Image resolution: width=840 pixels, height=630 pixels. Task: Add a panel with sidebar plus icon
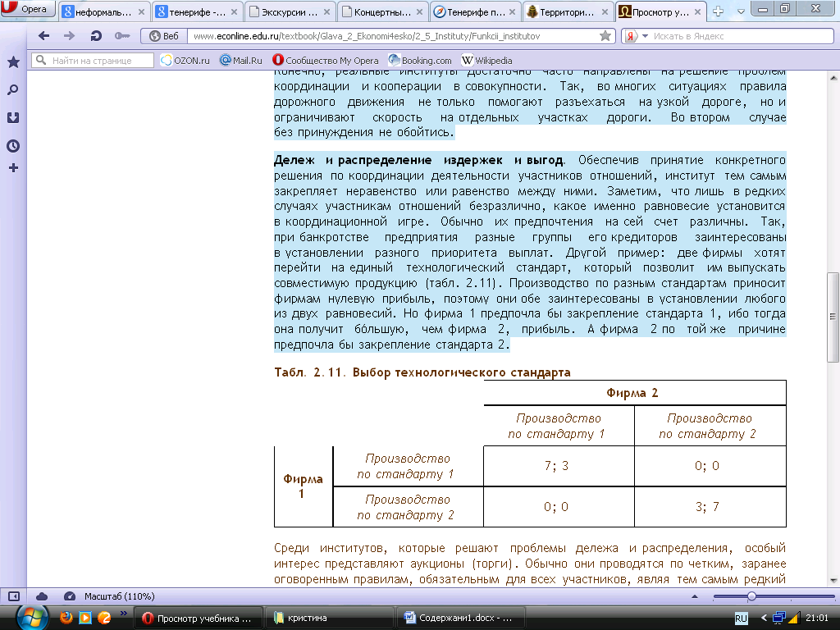point(13,168)
